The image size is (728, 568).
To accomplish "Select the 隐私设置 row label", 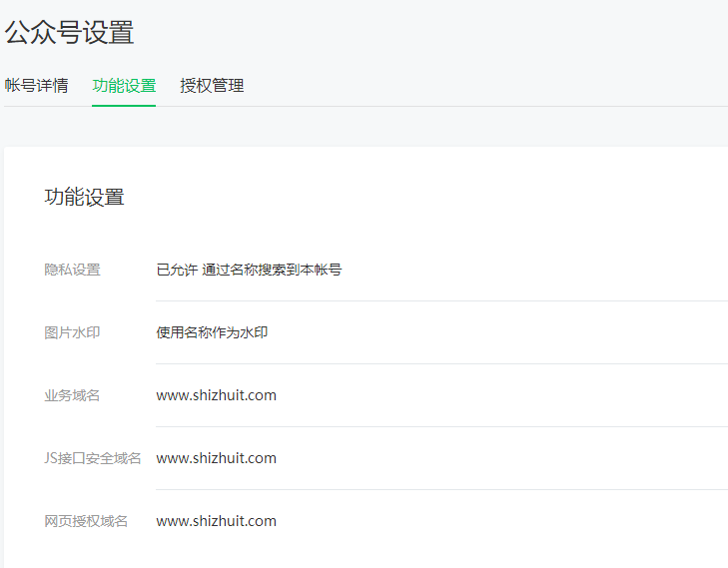I will [72, 270].
